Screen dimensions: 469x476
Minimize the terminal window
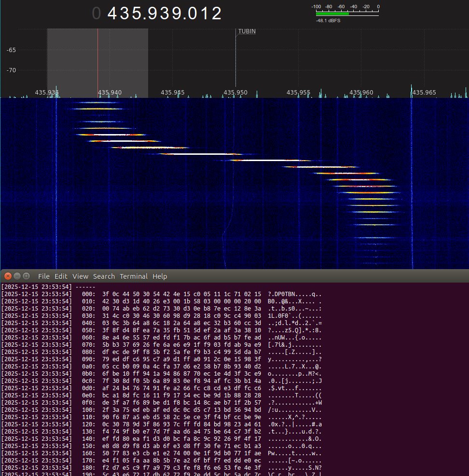(17, 276)
